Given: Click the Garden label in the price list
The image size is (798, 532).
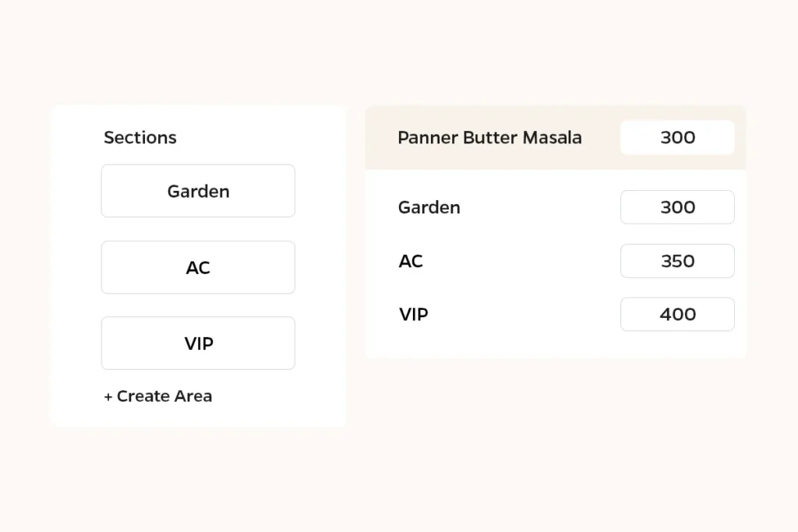Looking at the screenshot, I should pos(429,207).
